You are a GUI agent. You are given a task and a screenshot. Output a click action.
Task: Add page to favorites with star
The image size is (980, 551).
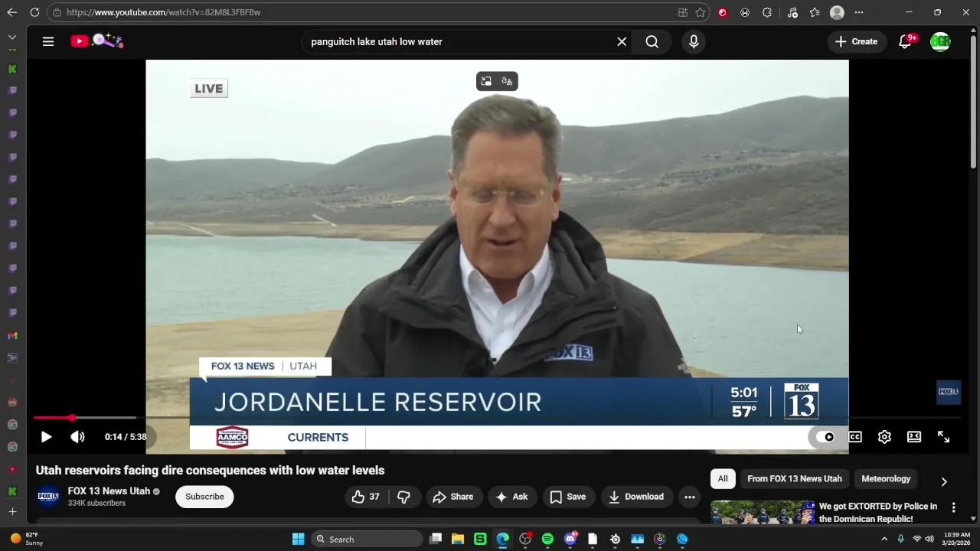coord(700,12)
